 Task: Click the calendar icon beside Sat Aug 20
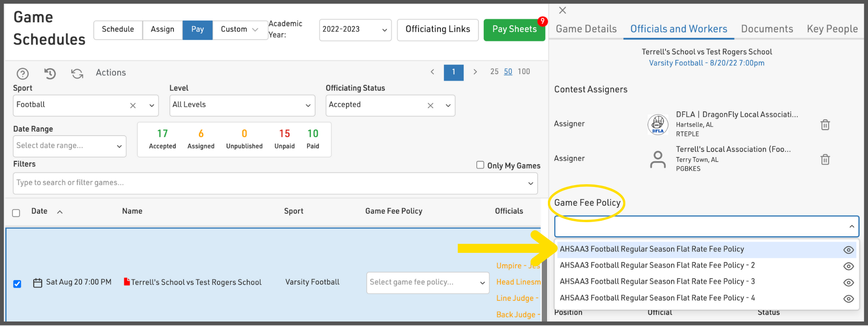(38, 283)
